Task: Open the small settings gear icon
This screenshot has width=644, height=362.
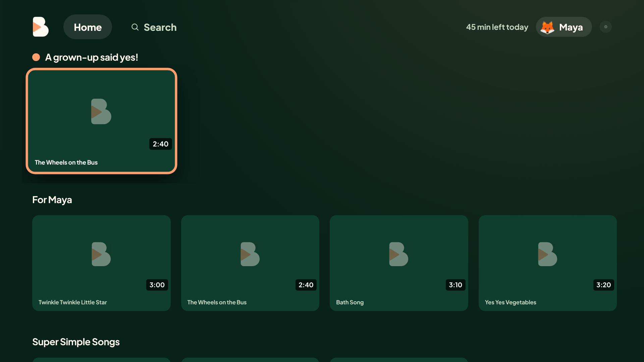Action: [x=606, y=27]
